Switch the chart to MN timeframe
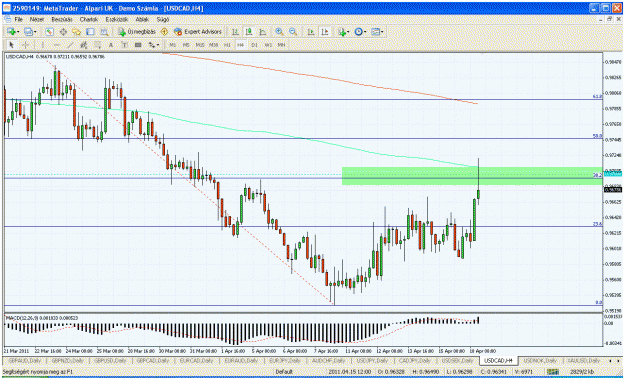Viewport: 625px width, 378px height. click(281, 45)
